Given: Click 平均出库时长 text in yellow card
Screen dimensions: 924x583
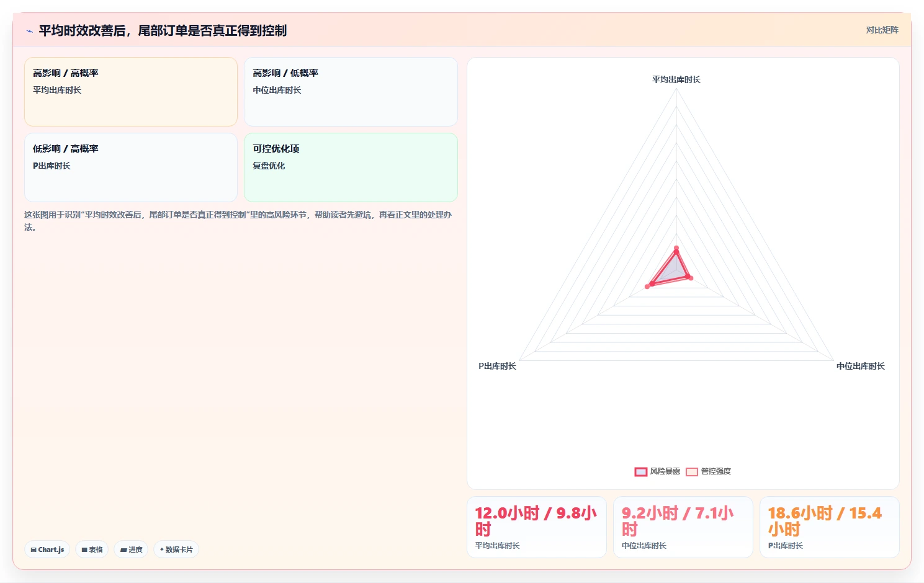Looking at the screenshot, I should tap(57, 90).
